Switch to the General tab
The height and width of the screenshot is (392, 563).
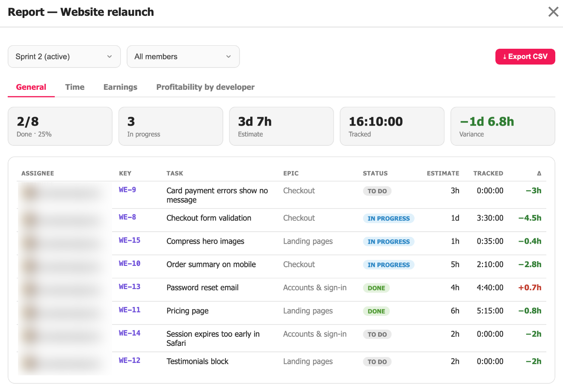pyautogui.click(x=31, y=87)
